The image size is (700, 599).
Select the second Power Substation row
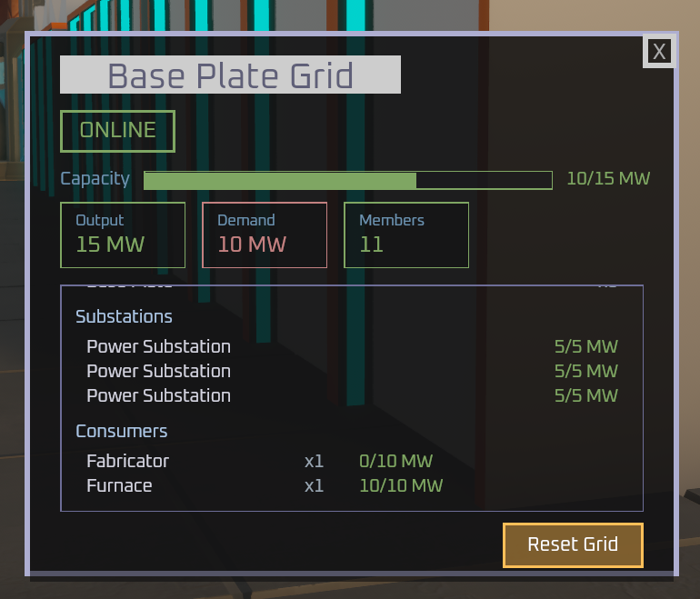pos(352,372)
